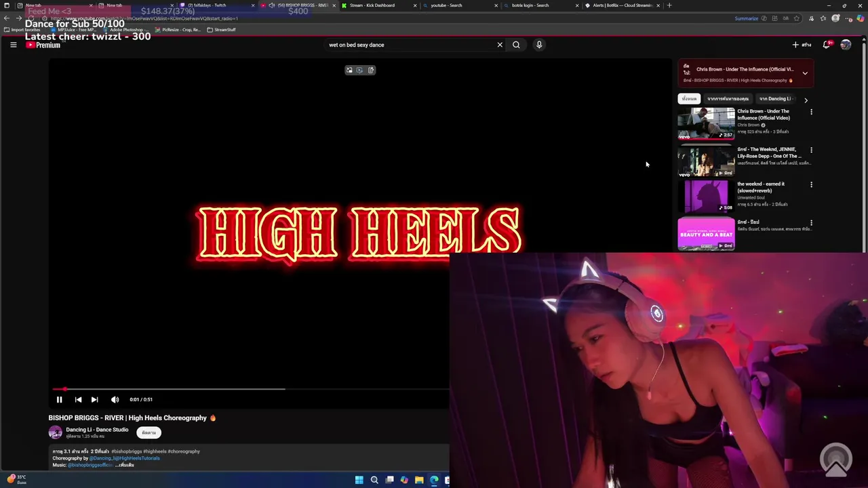Open Chris Brown Under The Influence thumbnail
Screen dimensions: 868x488
coord(706,123)
